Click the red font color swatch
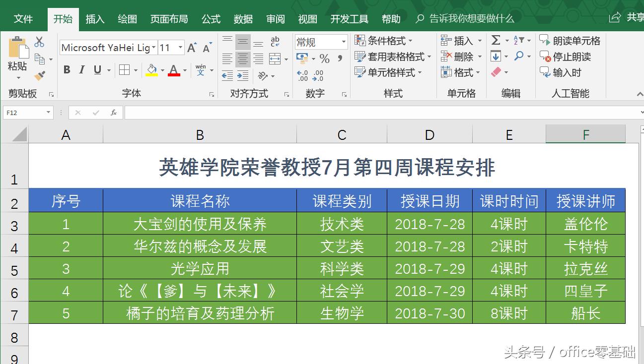 pyautogui.click(x=173, y=74)
